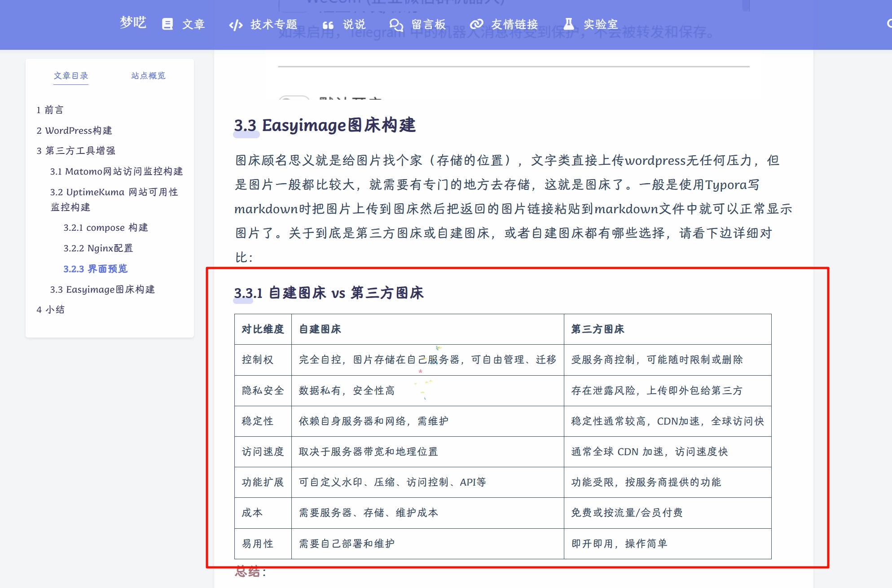Open the 梦呓 site home link
892x588 pixels.
tap(133, 22)
